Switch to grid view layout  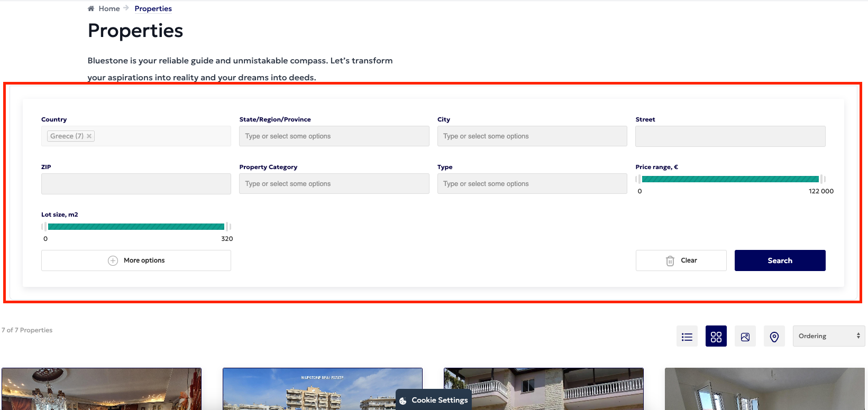(716, 337)
